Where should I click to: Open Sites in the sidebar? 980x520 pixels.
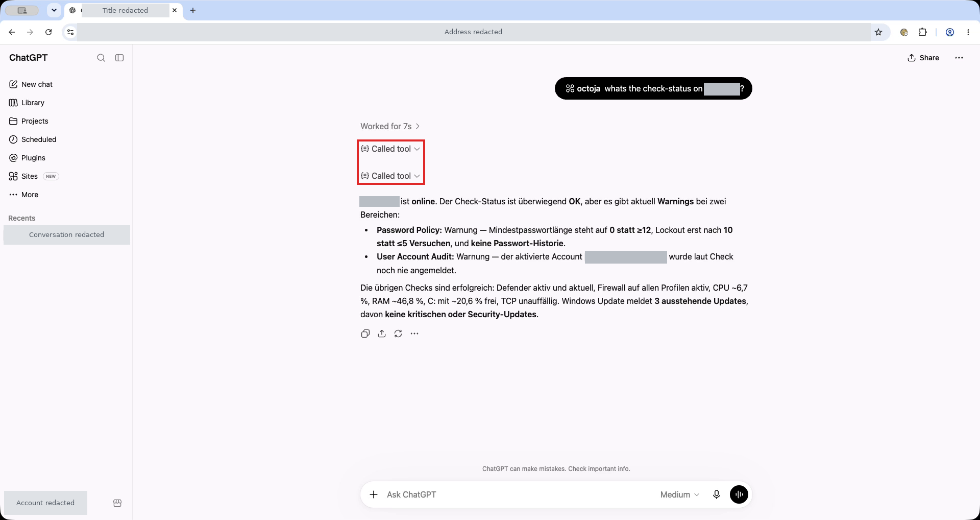pyautogui.click(x=23, y=176)
